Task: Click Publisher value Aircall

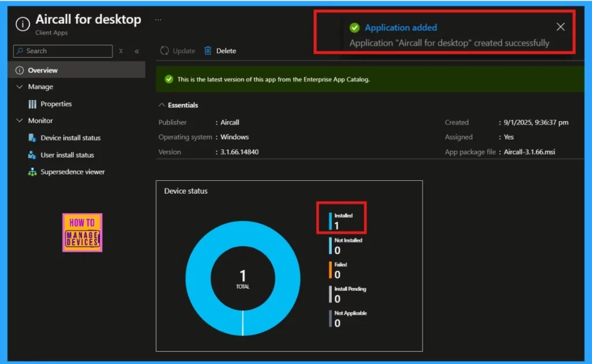Action: (230, 122)
